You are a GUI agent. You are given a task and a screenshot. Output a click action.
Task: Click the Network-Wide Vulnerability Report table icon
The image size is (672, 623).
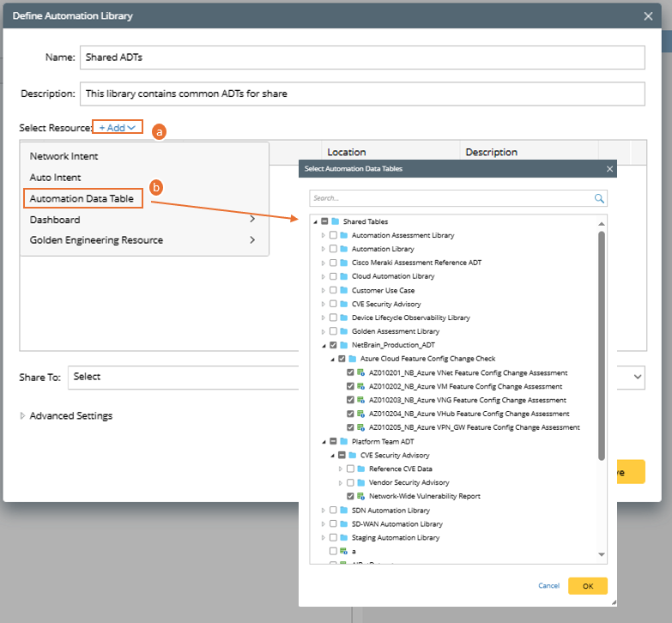[x=362, y=496]
